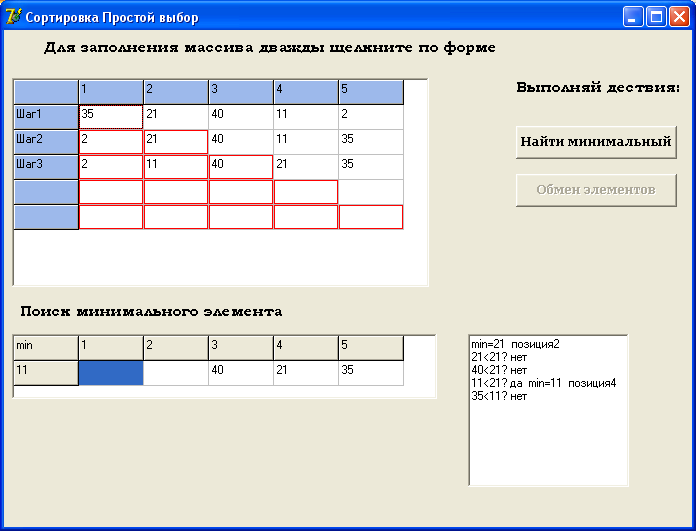Select value 21 in Шаг3 row column 4
The width and height of the screenshot is (696, 531).
(x=306, y=167)
